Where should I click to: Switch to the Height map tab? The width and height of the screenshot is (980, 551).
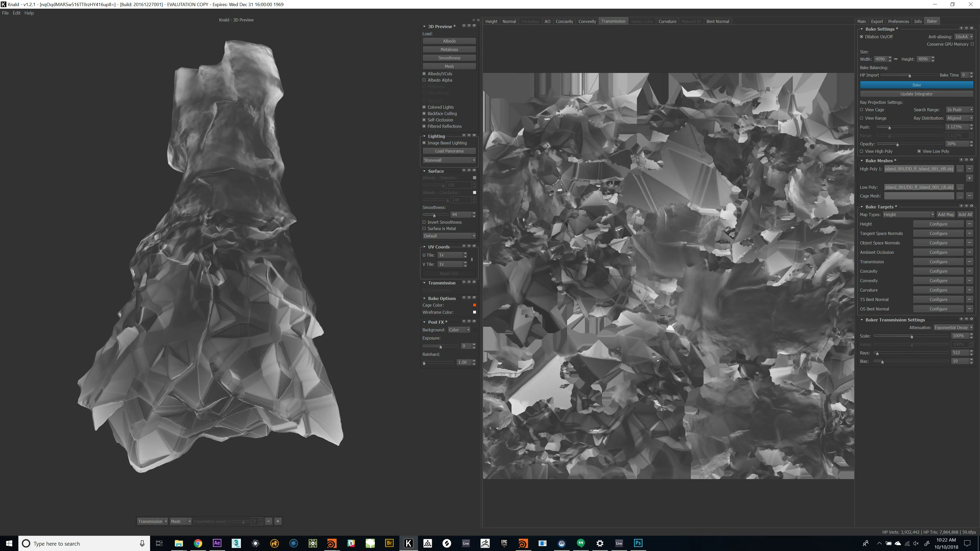[491, 21]
